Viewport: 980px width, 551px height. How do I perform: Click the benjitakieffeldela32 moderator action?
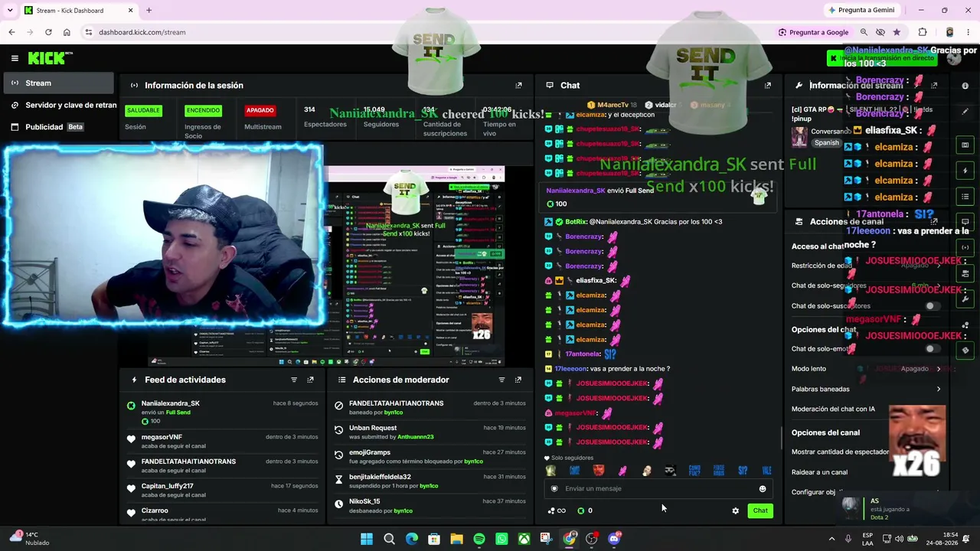[x=430, y=481]
